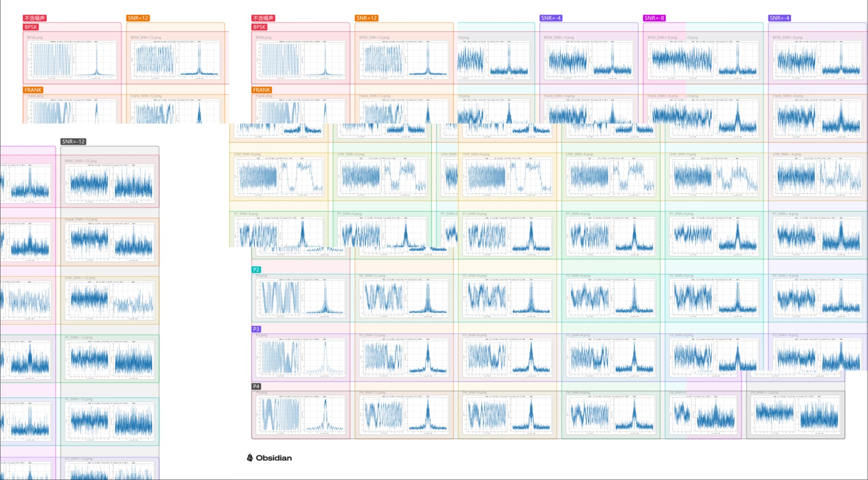Open the LFM_SNR=-12.png image card

coord(110,301)
